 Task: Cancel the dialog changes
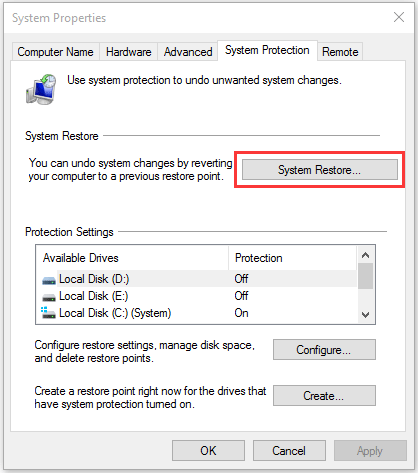point(289,451)
